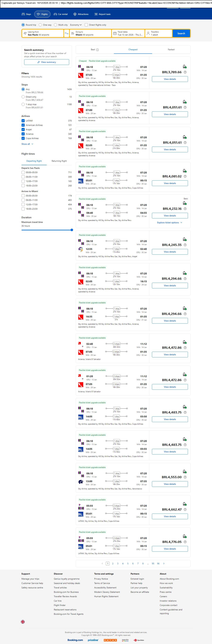
Task: Expand Explore ticket options
Action: tap(170, 223)
